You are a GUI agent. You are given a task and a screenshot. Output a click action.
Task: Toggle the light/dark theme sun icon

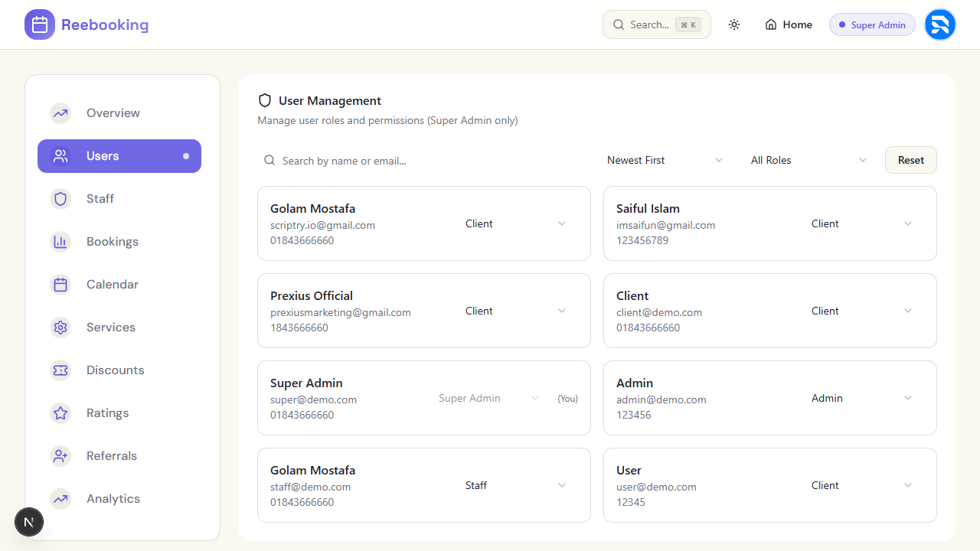pos(734,24)
